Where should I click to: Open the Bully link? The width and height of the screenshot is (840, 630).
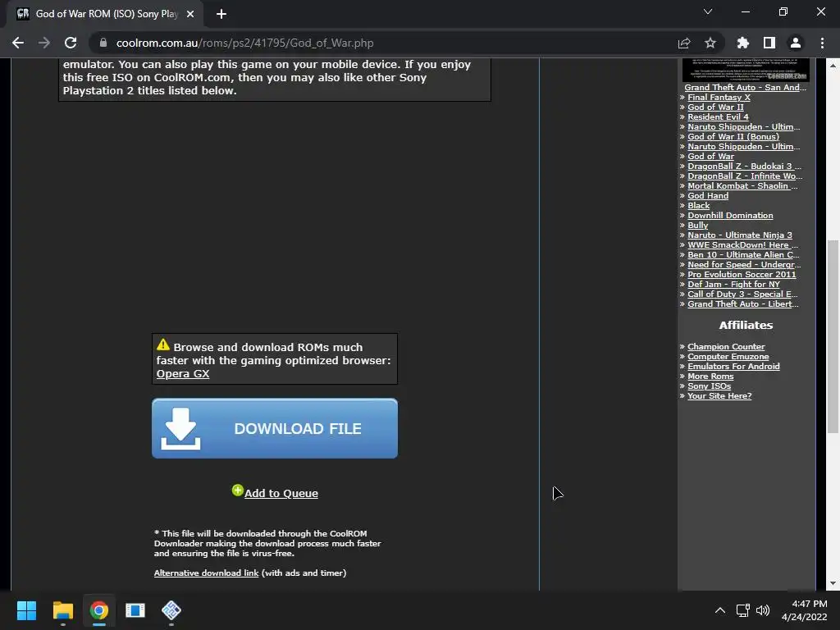pos(698,225)
